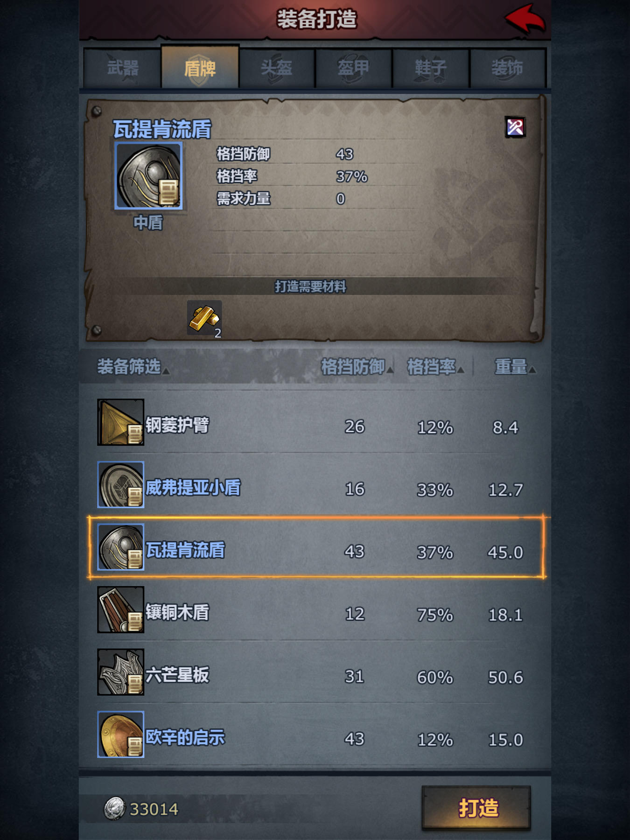630x840 pixels.
Task: Sort list by 格挡率 column
Action: pyautogui.click(x=435, y=367)
